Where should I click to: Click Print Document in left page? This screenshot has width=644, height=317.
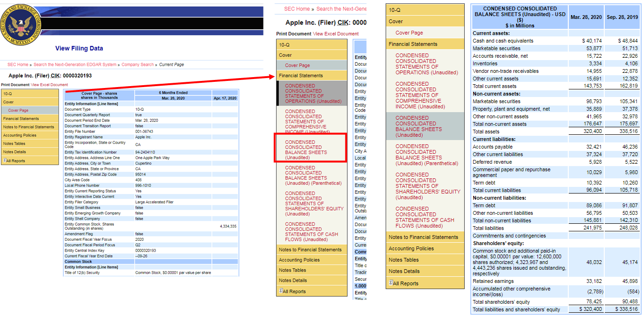(x=15, y=85)
